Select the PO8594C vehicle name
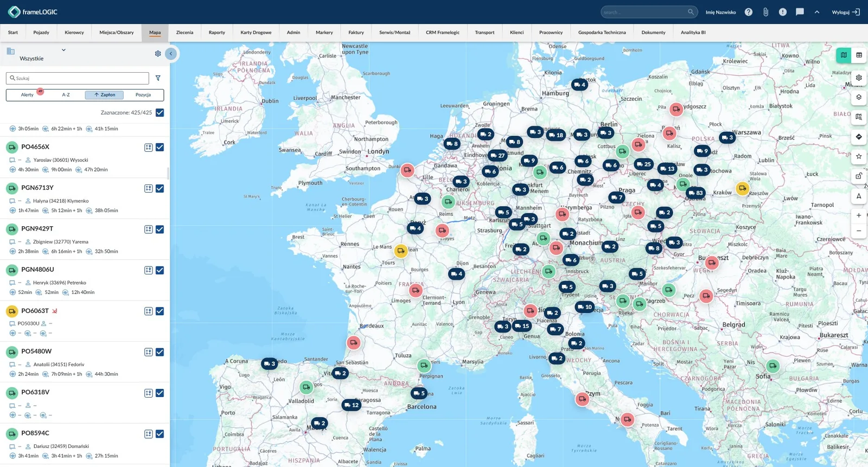The height and width of the screenshot is (467, 868). (35, 433)
